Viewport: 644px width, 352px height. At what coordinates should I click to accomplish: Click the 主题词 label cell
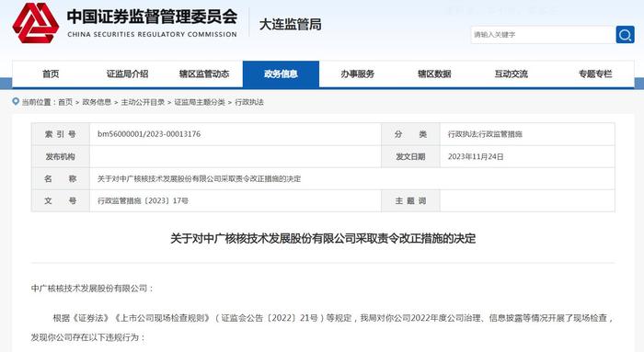click(x=410, y=200)
